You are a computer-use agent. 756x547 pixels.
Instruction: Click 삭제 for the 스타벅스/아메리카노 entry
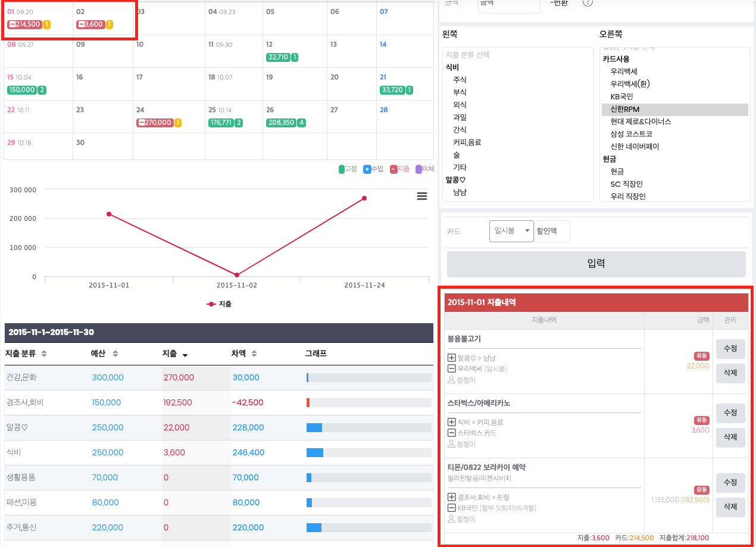pyautogui.click(x=730, y=437)
